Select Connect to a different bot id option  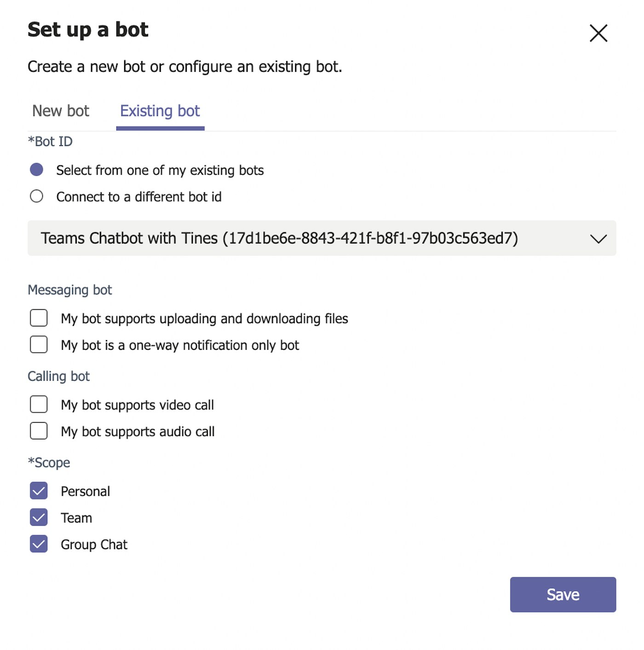(x=37, y=197)
